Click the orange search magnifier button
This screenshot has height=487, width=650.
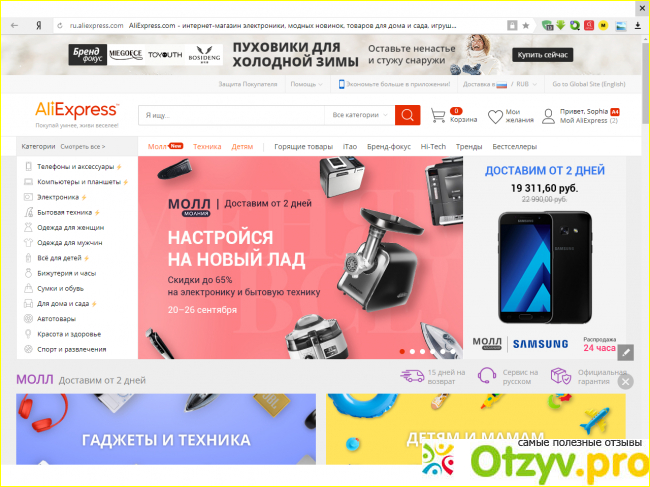[x=407, y=115]
